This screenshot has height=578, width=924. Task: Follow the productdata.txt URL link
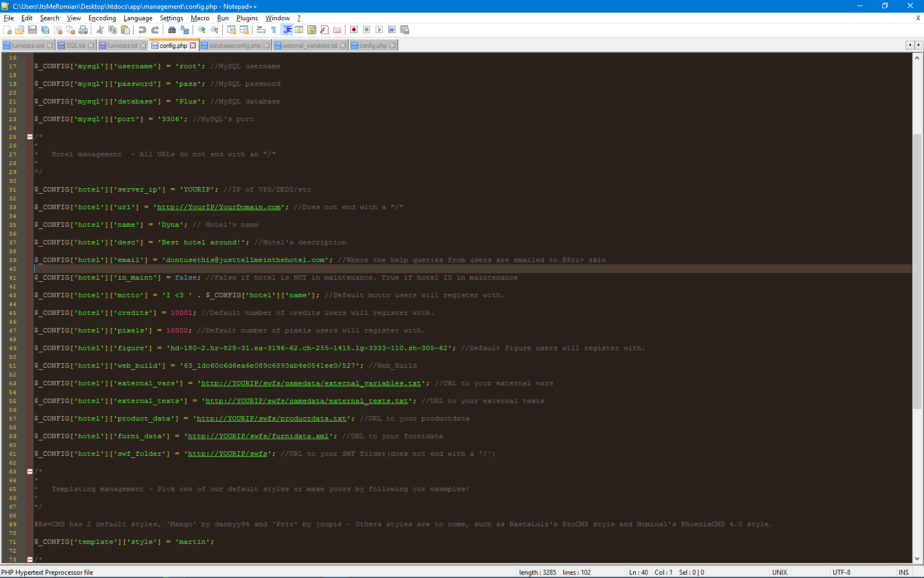[272, 419]
